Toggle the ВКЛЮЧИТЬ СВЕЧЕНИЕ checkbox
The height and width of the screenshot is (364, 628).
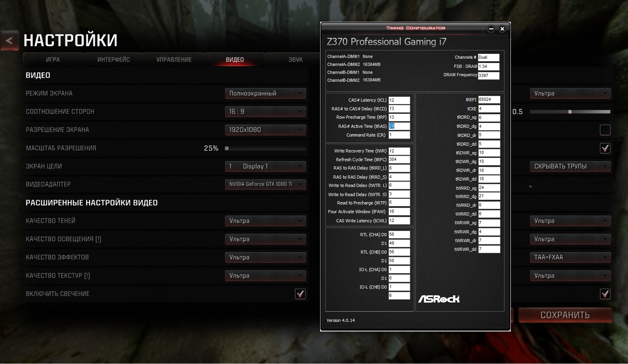tap(300, 294)
